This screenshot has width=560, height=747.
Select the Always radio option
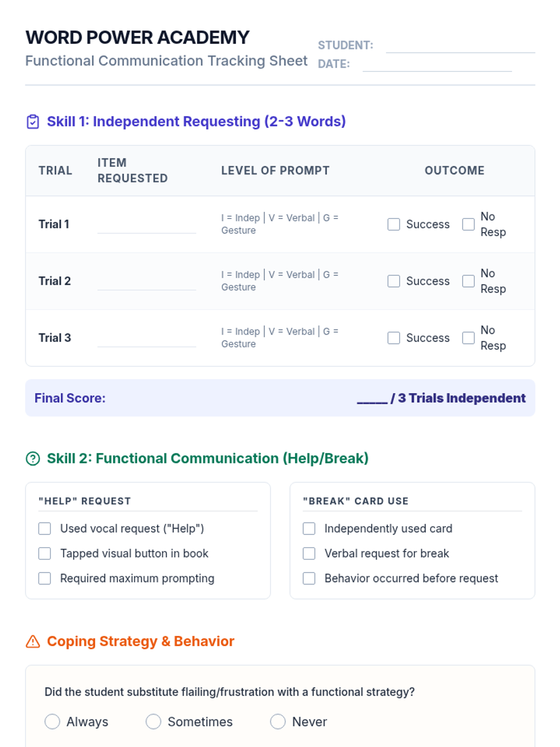[52, 722]
